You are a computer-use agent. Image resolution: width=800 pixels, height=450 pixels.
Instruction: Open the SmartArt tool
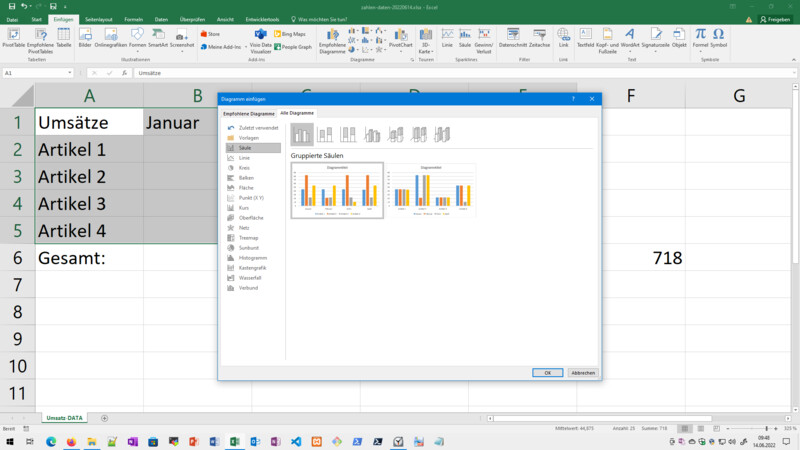coord(158,38)
